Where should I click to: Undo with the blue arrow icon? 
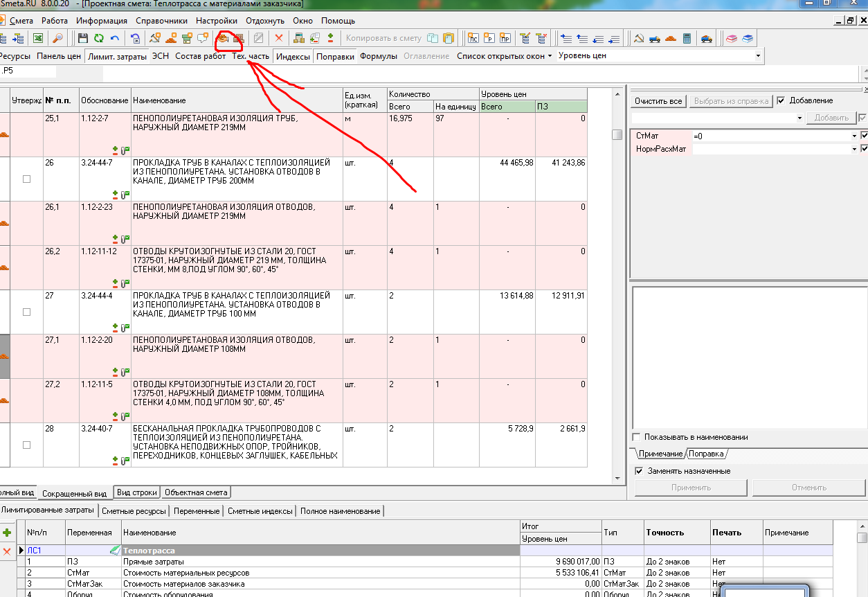point(115,38)
